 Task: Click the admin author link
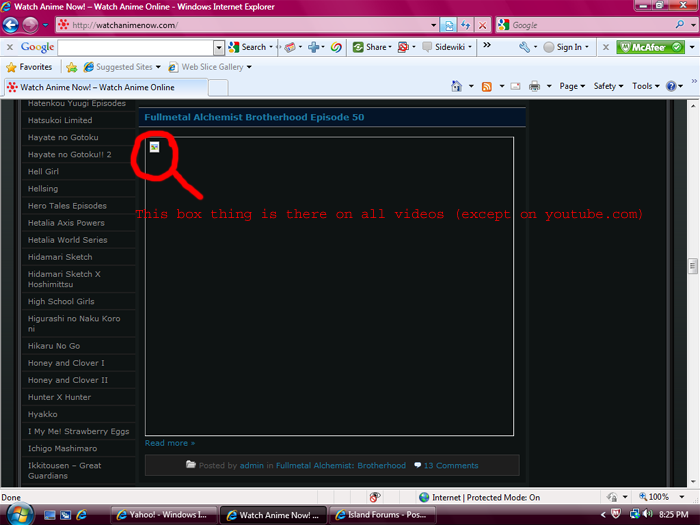coord(251,465)
